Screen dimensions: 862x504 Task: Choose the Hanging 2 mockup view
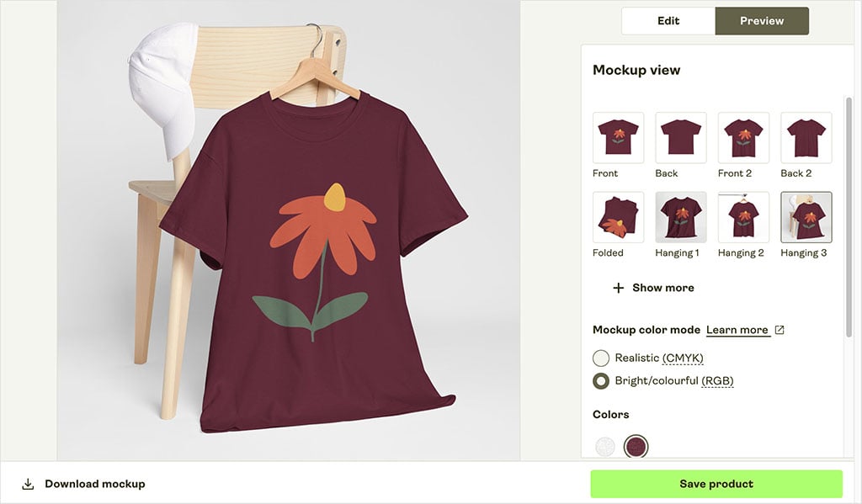click(743, 217)
